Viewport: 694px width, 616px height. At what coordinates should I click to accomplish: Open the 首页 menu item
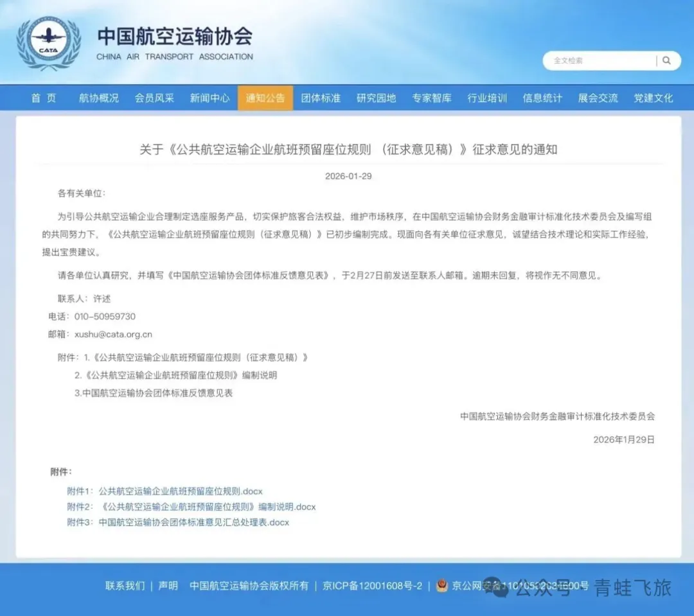44,98
